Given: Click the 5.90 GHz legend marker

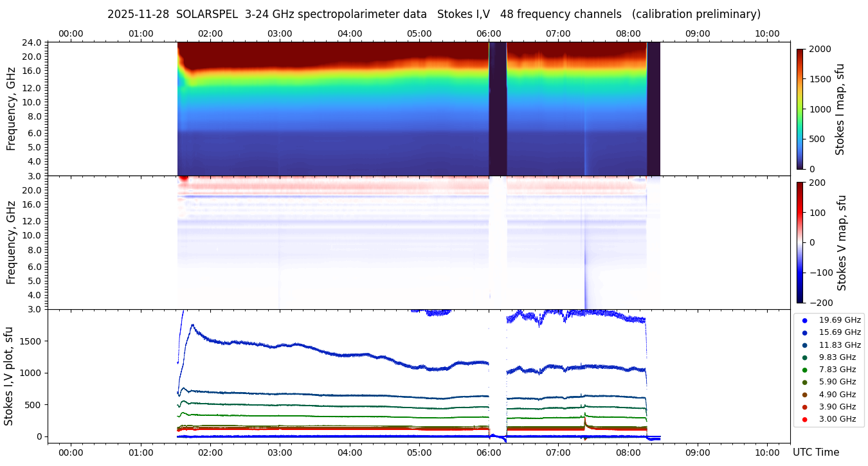Looking at the screenshot, I should [x=804, y=382].
